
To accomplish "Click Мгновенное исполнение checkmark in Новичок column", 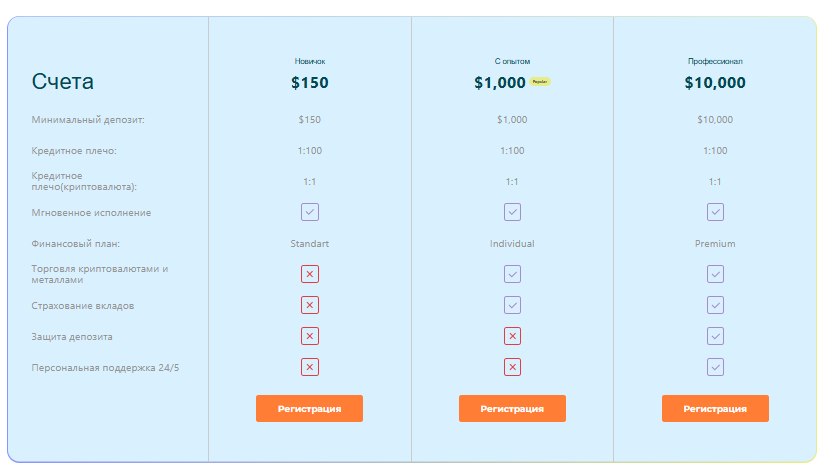I will (310, 212).
